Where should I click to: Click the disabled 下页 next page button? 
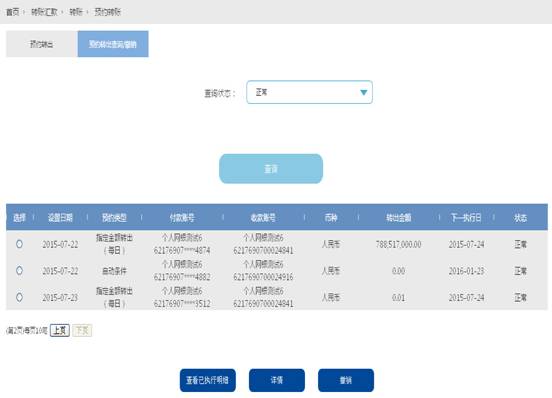tap(82, 330)
